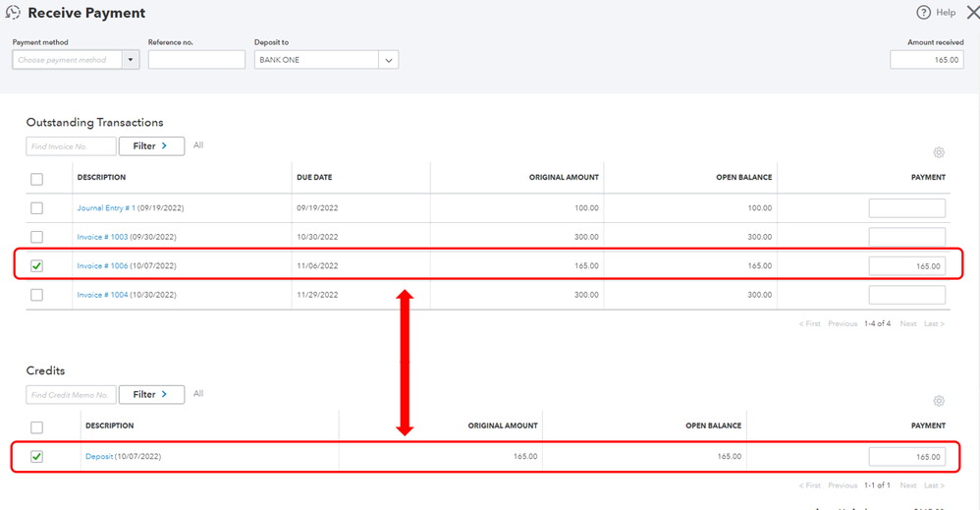
Task: Click payment field for Journal Entry # 1
Action: (x=907, y=207)
